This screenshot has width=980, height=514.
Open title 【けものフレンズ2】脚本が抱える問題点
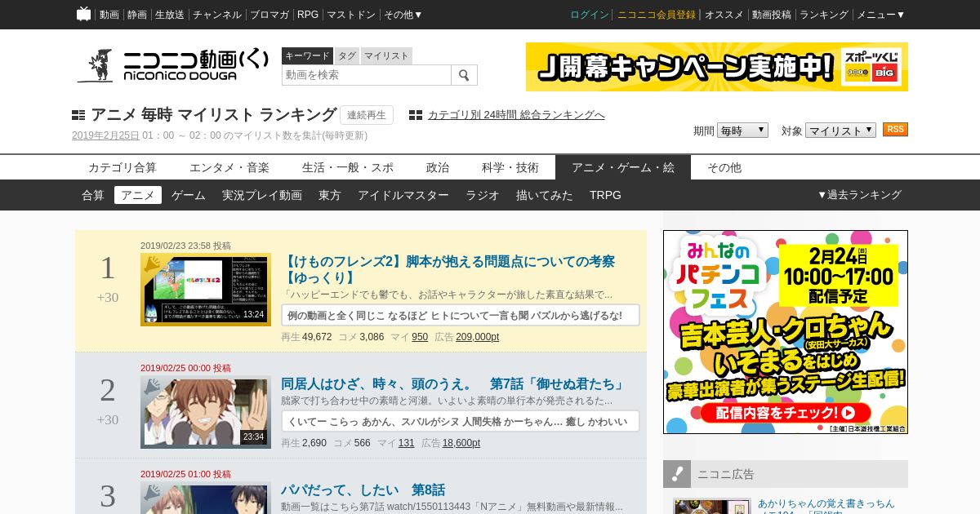coord(448,270)
